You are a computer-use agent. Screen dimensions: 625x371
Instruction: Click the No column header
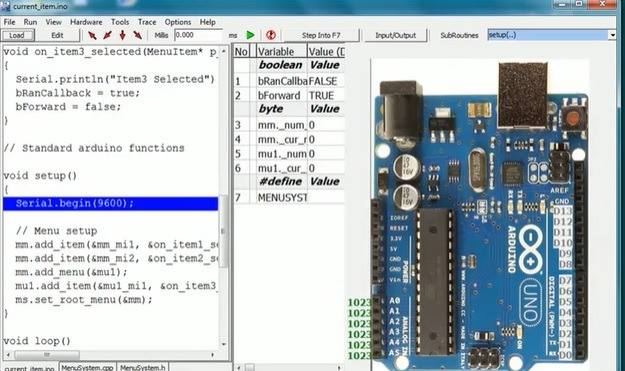coord(241,51)
